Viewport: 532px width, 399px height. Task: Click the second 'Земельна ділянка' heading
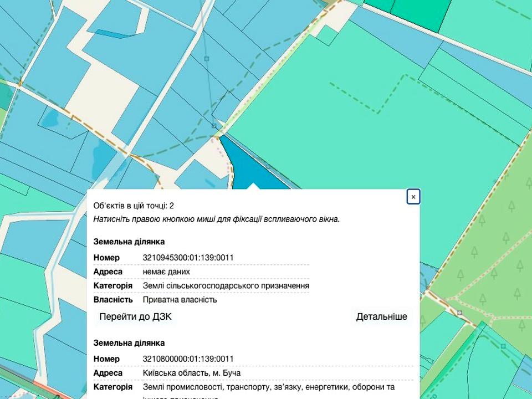(x=129, y=343)
